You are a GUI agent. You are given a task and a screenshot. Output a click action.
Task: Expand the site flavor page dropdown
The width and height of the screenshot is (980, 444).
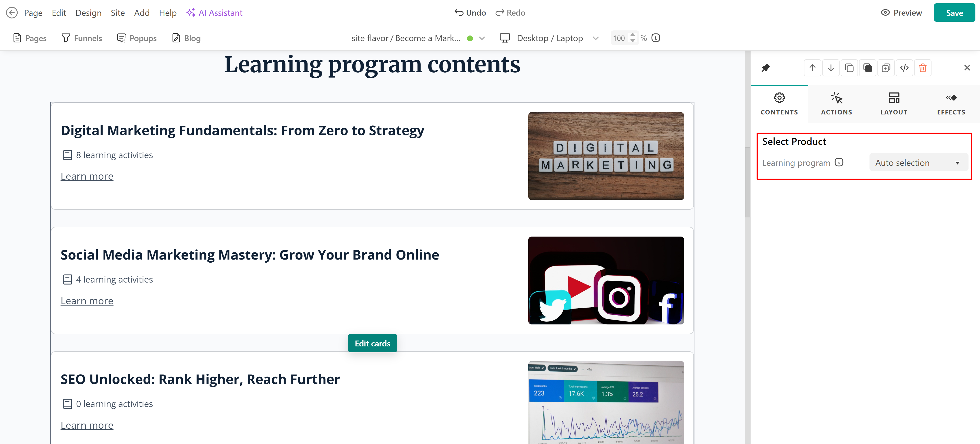point(482,38)
